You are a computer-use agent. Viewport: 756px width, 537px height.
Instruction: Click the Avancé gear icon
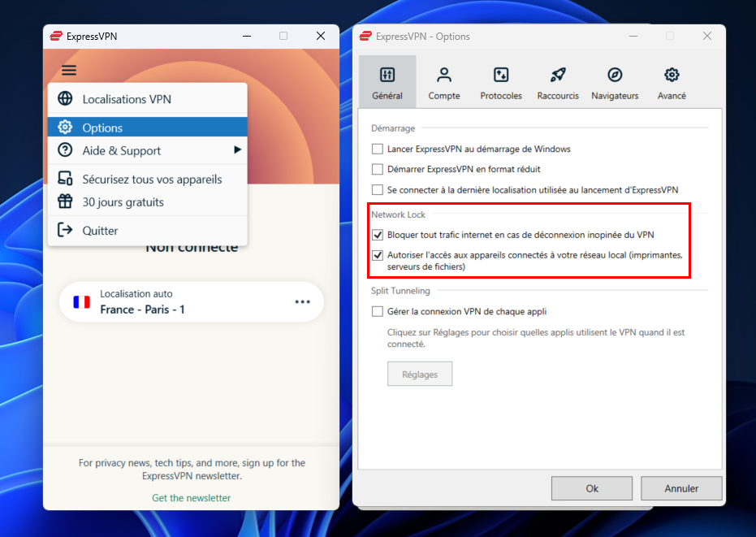[x=672, y=75]
